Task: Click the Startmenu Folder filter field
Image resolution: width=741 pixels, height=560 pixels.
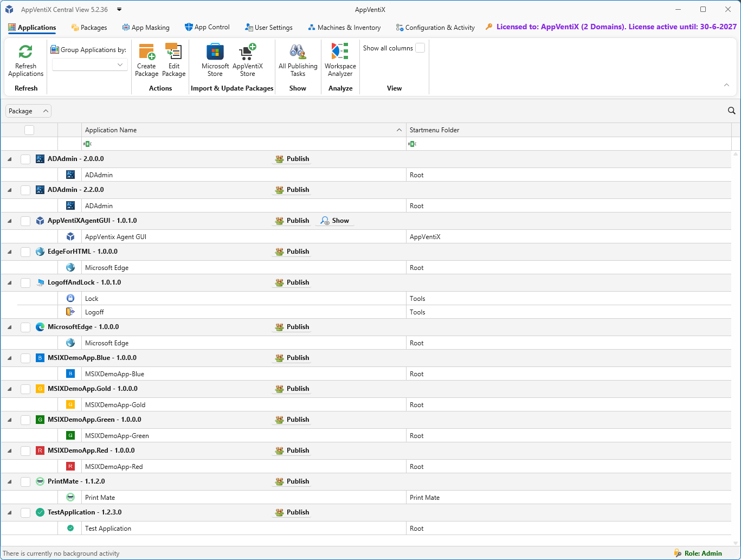Action: 569,144
